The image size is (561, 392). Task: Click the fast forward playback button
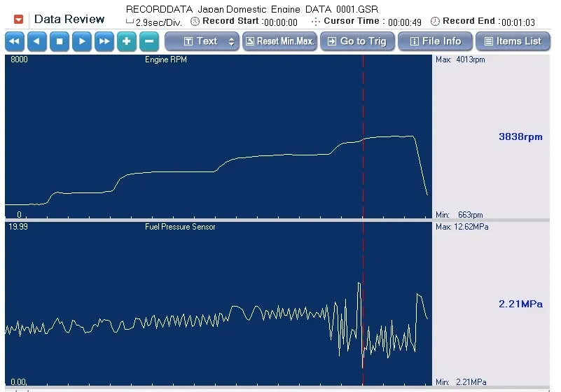tap(104, 41)
